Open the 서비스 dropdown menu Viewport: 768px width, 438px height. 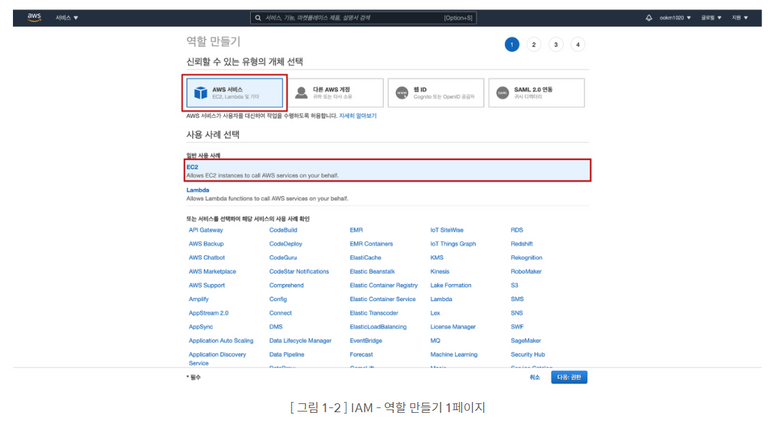pos(67,18)
